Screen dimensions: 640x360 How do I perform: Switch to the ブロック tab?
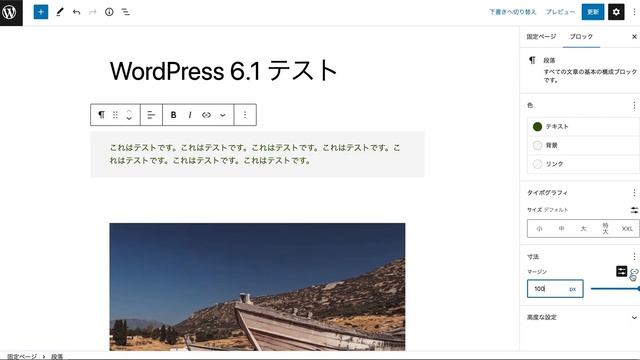point(581,37)
